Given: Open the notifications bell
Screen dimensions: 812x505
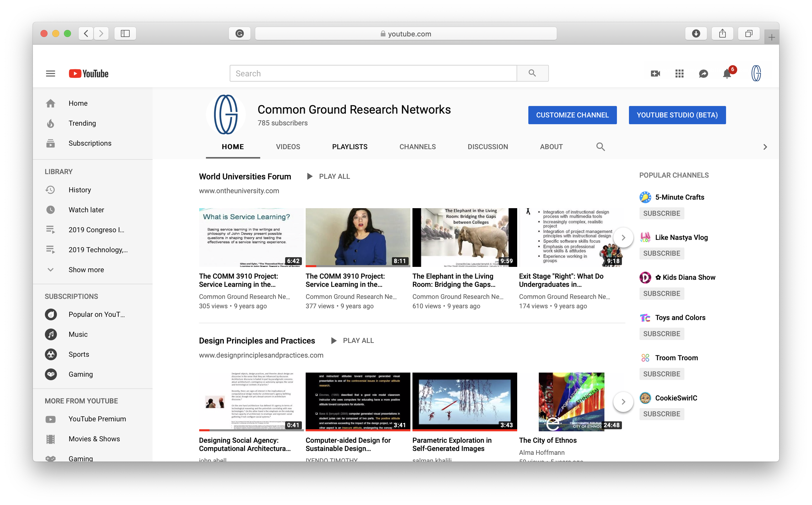Looking at the screenshot, I should pyautogui.click(x=727, y=73).
